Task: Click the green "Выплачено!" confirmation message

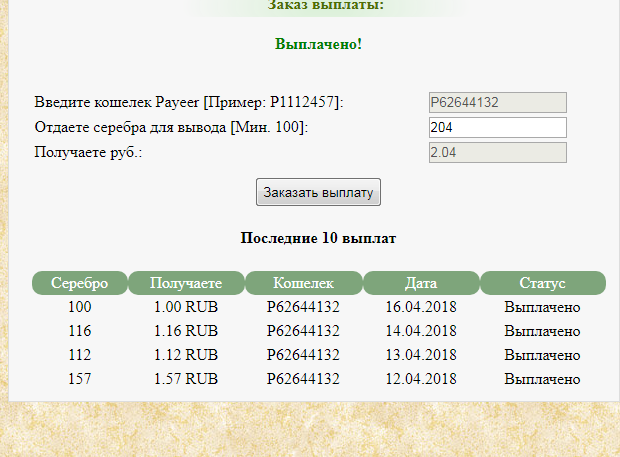Action: pyautogui.click(x=318, y=45)
